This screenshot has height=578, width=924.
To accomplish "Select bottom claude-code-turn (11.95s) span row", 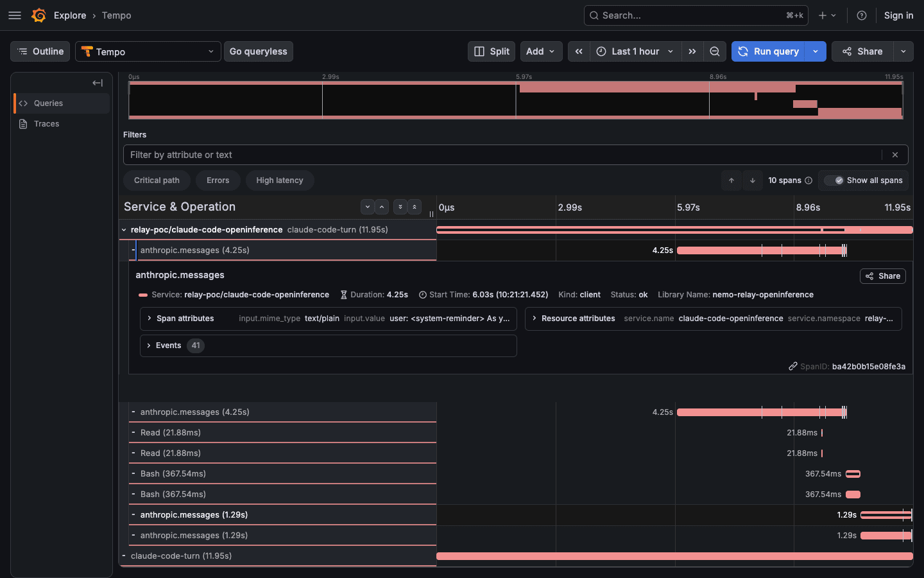I will tap(277, 556).
